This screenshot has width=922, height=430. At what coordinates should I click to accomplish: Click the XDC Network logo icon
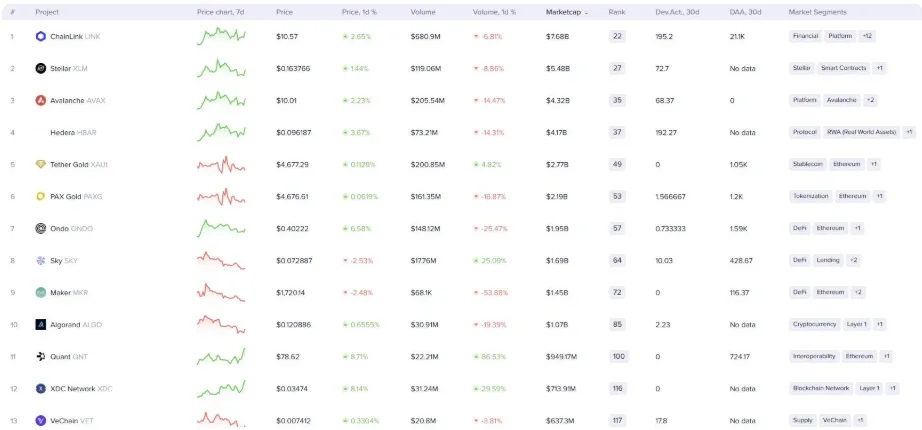41,389
